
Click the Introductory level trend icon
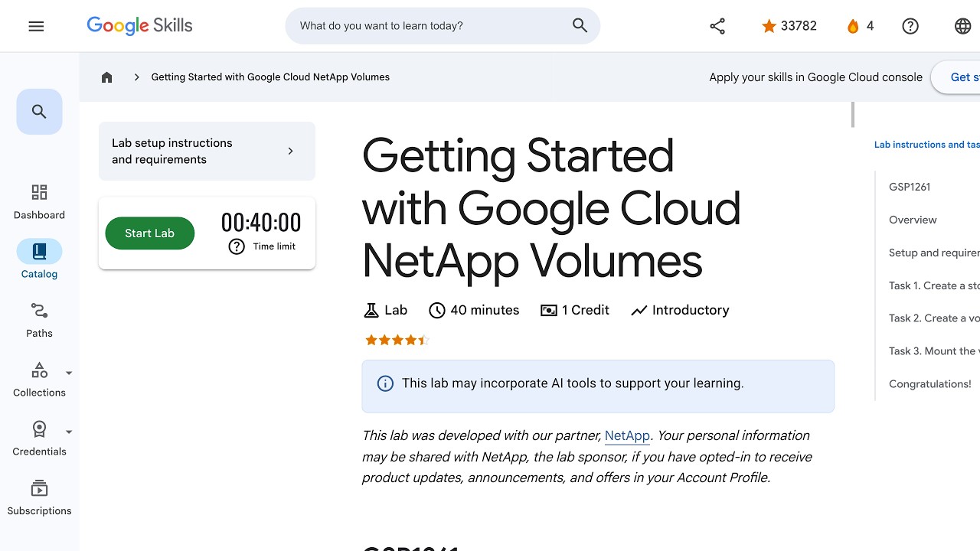pyautogui.click(x=639, y=310)
